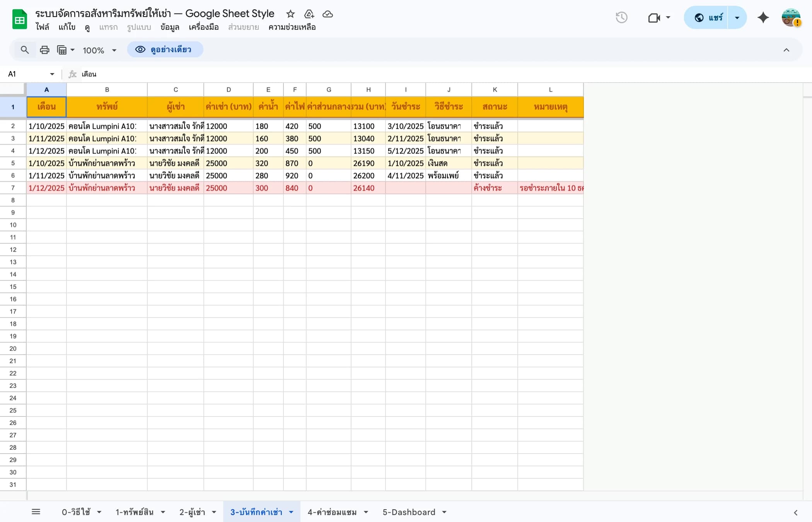812x522 pixels.
Task: Toggle the ดูอย่างเดียว view-only mode
Action: click(x=165, y=49)
